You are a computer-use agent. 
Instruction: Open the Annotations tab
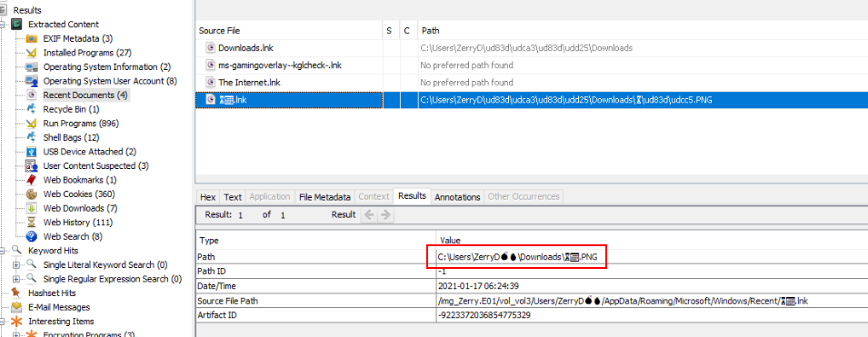[x=457, y=197]
